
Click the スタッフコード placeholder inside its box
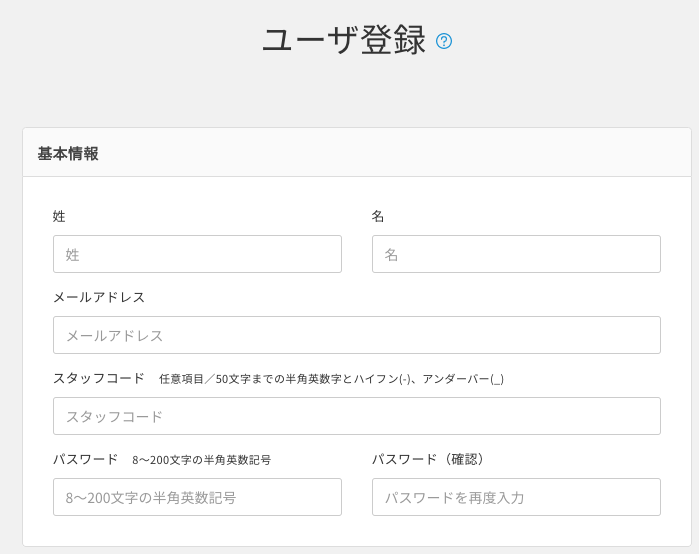pos(114,416)
